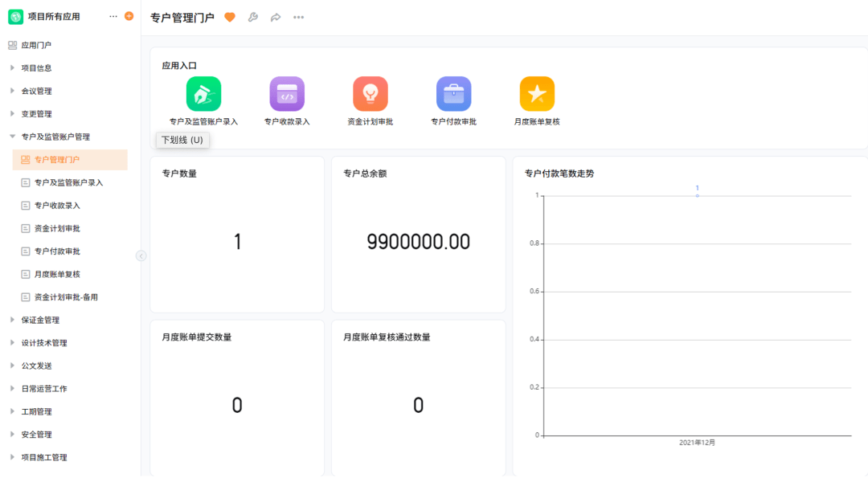Open the 月度账单复核 star icon
868x478 pixels.
[x=537, y=94]
